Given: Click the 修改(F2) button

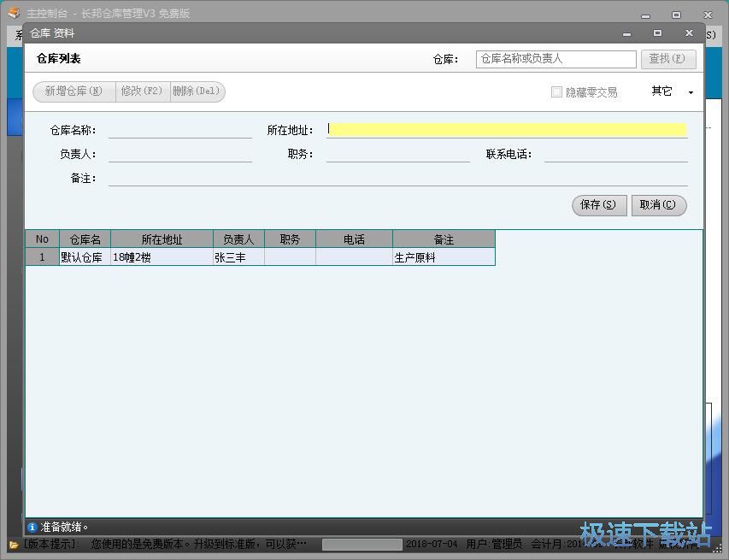Looking at the screenshot, I should click(x=142, y=91).
